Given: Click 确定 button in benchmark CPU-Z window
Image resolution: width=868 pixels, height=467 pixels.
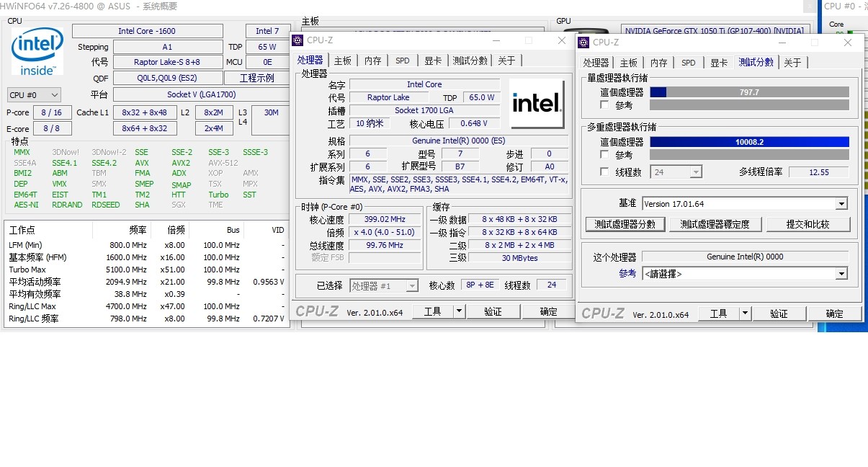Looking at the screenshot, I should (x=834, y=313).
